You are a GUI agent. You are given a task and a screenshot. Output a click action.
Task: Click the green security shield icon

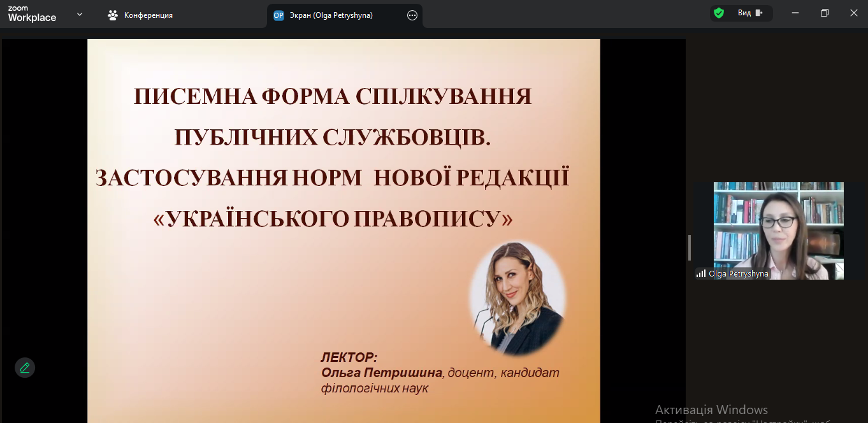[719, 13]
